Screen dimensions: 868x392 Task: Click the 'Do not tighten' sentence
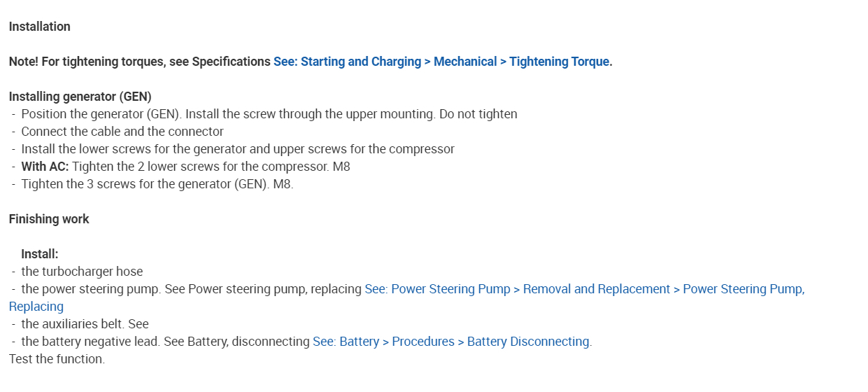(x=478, y=114)
